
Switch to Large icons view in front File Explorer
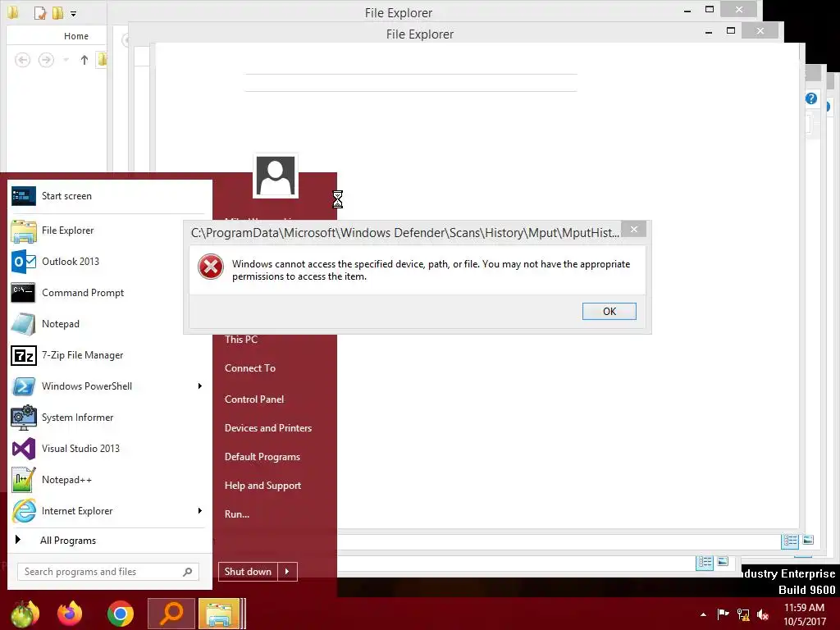click(808, 540)
